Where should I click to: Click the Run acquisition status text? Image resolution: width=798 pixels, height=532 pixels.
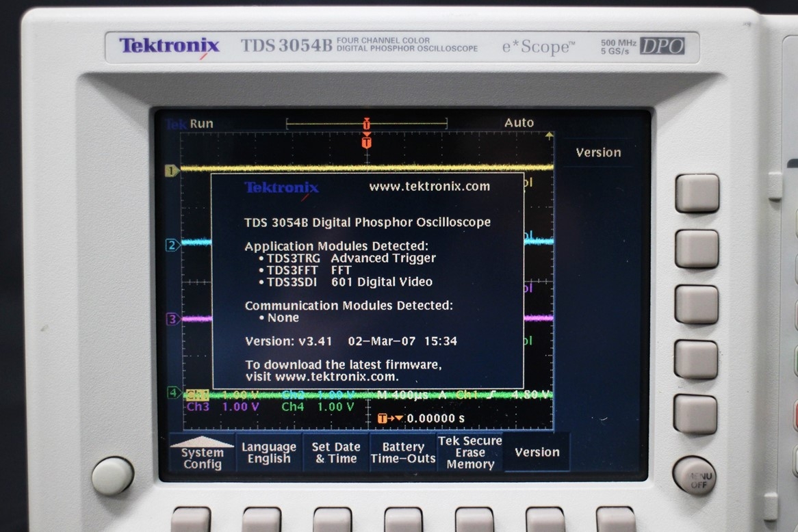pyautogui.click(x=201, y=124)
